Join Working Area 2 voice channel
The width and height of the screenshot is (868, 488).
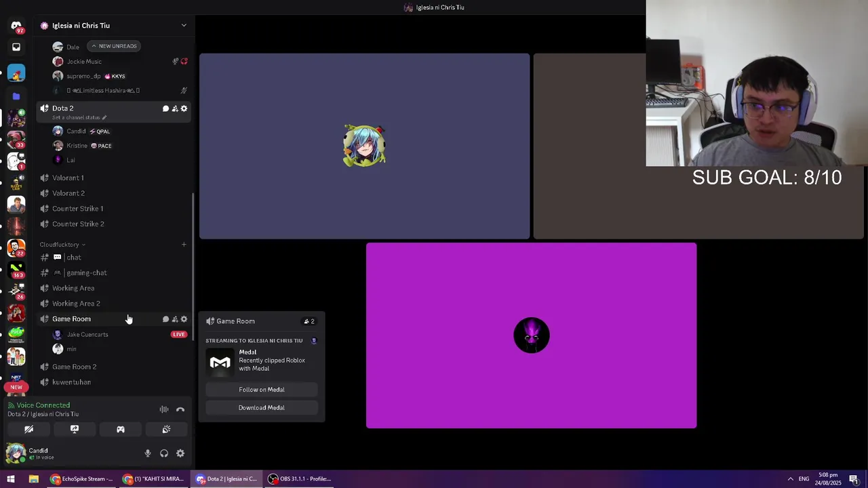pyautogui.click(x=113, y=304)
